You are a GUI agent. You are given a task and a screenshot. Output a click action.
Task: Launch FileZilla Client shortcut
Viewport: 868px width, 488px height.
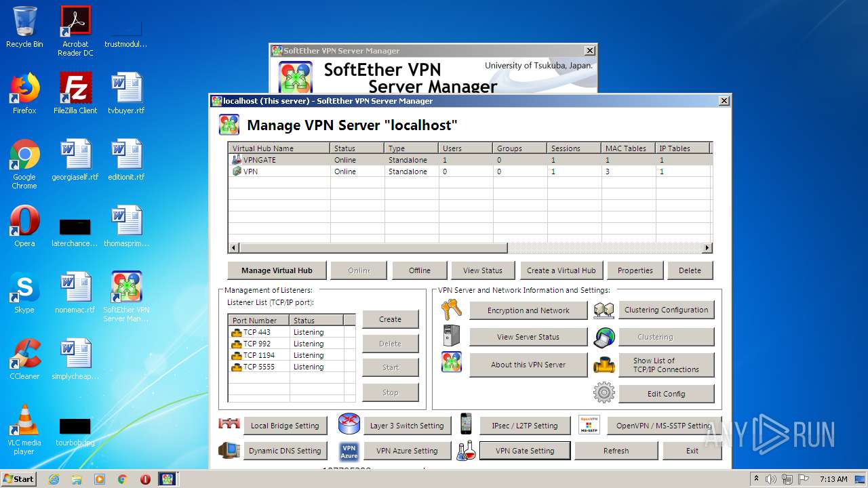click(x=75, y=94)
